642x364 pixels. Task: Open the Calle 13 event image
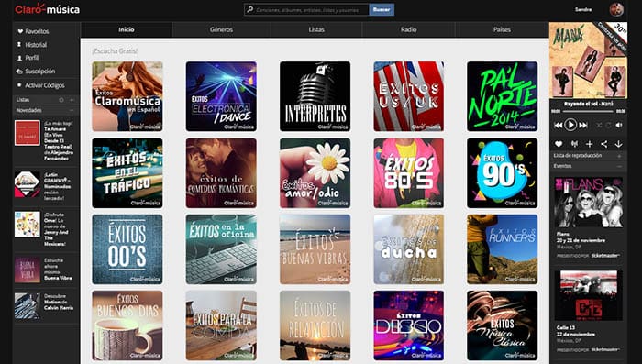click(589, 295)
